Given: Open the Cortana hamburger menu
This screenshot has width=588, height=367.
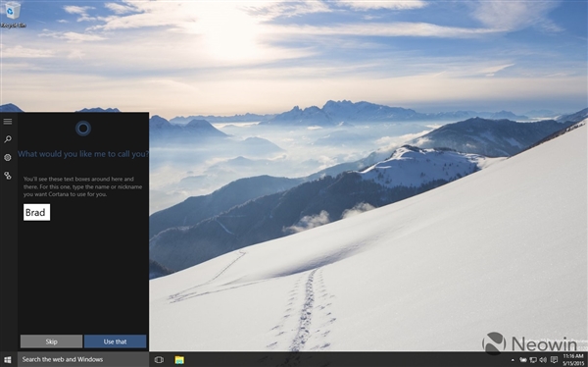Looking at the screenshot, I should click(8, 122).
